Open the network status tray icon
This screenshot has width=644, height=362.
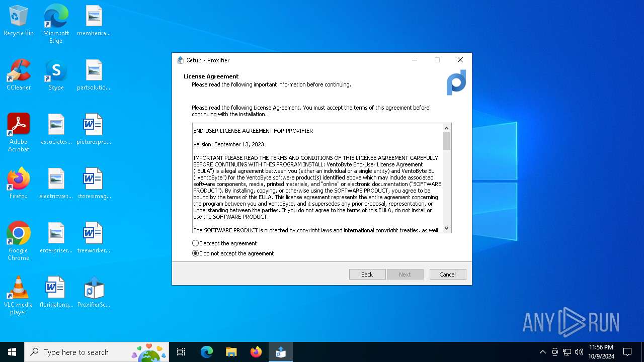[x=567, y=352]
